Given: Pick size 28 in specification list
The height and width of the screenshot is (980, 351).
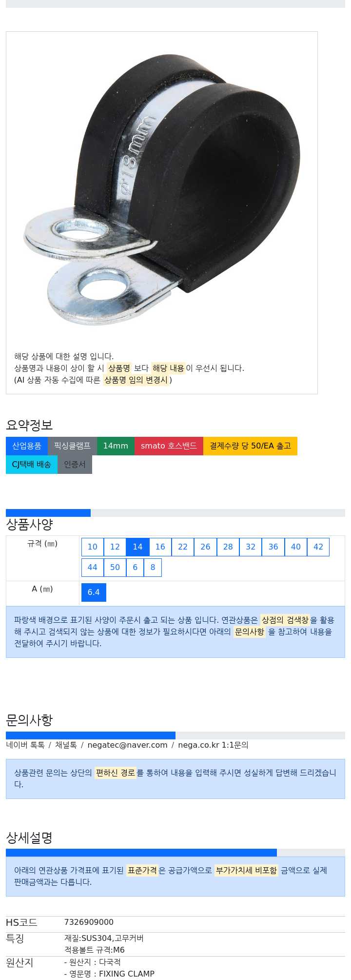Looking at the screenshot, I should coord(228,547).
